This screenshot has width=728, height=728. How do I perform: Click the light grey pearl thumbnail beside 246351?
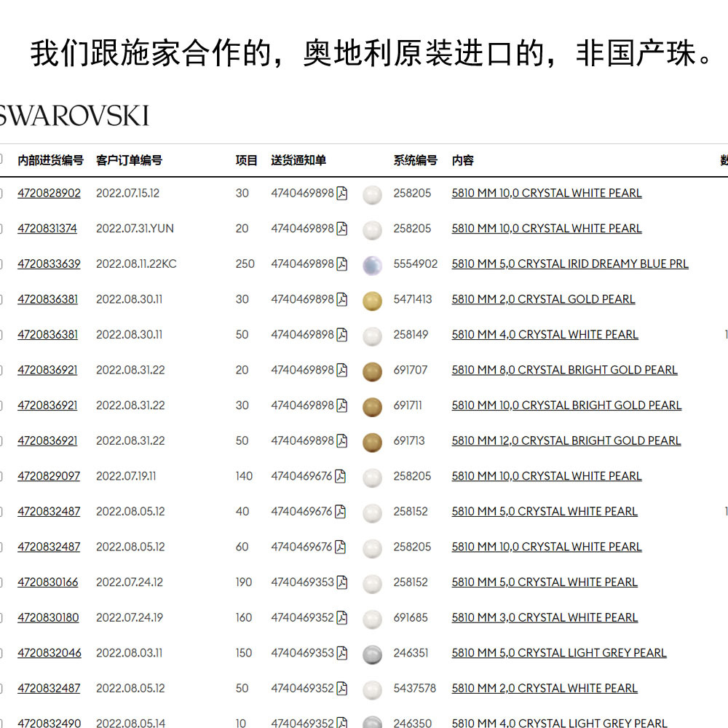(x=372, y=654)
